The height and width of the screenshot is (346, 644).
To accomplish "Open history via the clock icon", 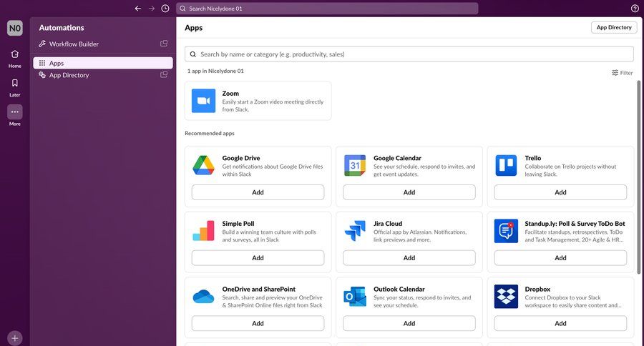I will point(165,8).
